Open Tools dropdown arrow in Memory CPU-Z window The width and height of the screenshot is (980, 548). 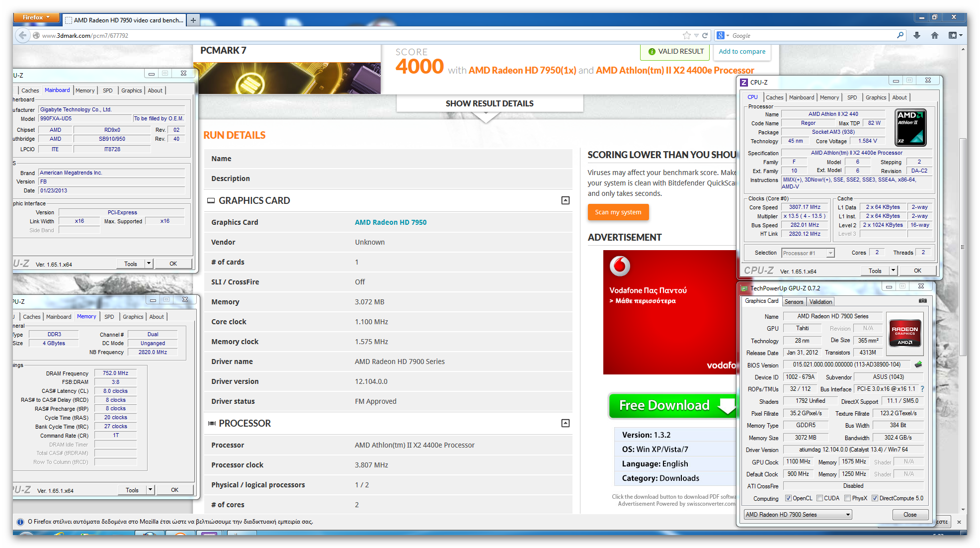(x=150, y=490)
